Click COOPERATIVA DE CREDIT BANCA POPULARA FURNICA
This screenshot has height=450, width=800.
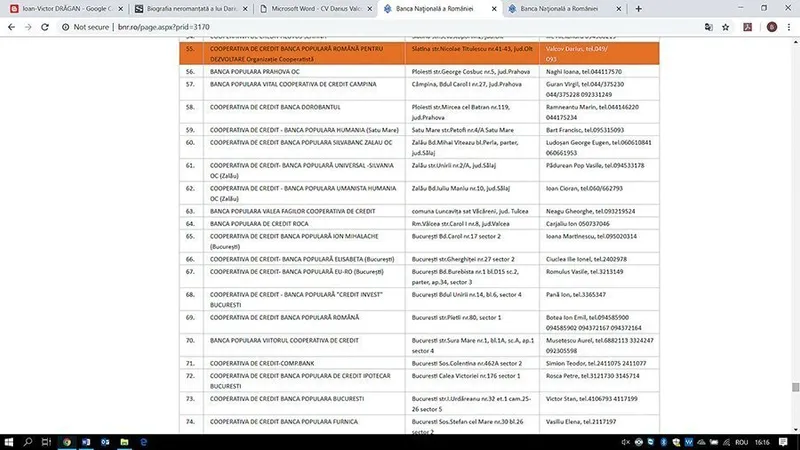coord(284,421)
